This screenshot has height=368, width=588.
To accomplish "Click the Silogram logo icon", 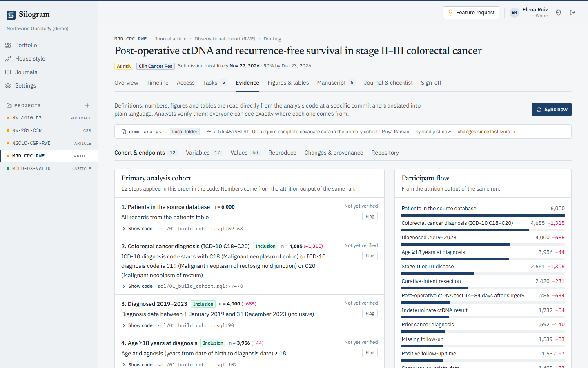I will coord(11,15).
